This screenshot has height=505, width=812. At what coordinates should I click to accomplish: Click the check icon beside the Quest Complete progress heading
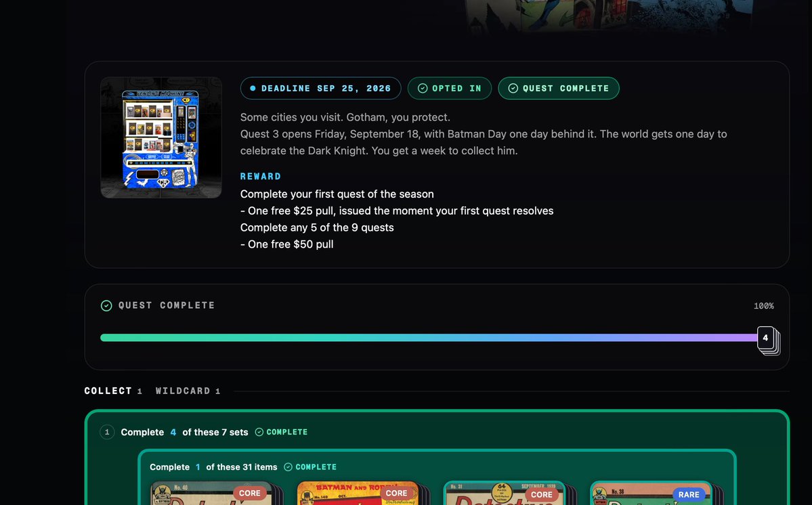[x=106, y=306]
